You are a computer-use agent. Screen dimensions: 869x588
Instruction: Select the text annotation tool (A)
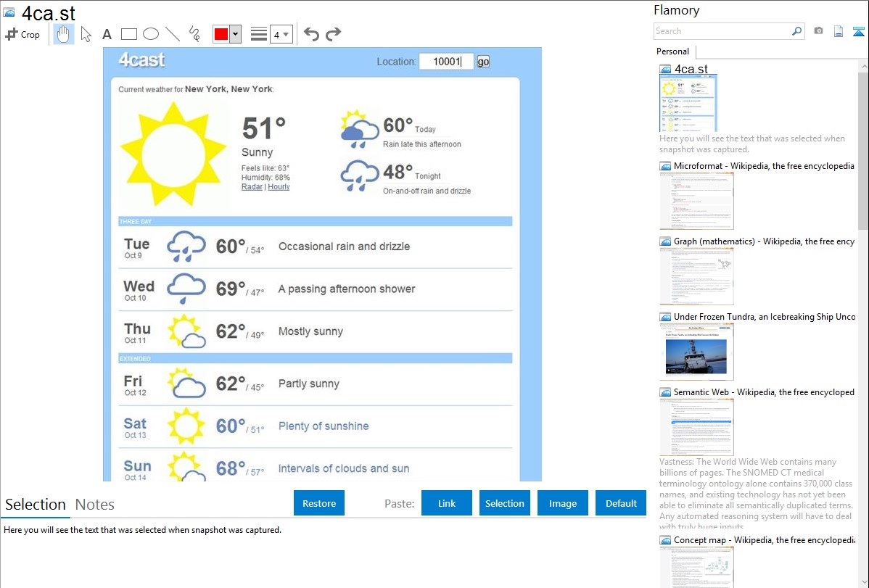(x=107, y=34)
